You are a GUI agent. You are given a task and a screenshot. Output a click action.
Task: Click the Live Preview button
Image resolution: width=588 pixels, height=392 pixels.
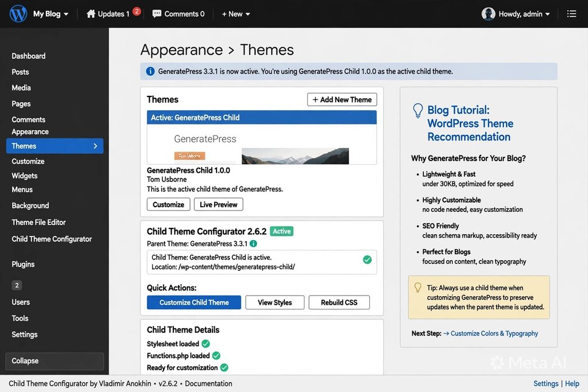click(x=218, y=205)
